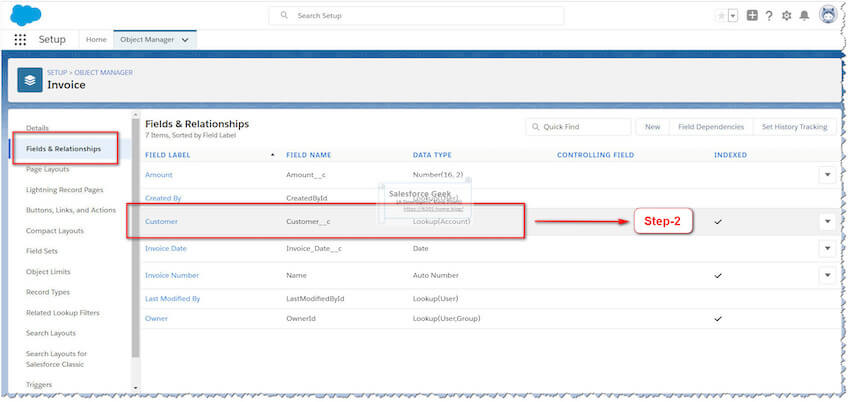Select Fields & Relationships in the sidebar
The width and height of the screenshot is (850, 402).
click(x=63, y=148)
